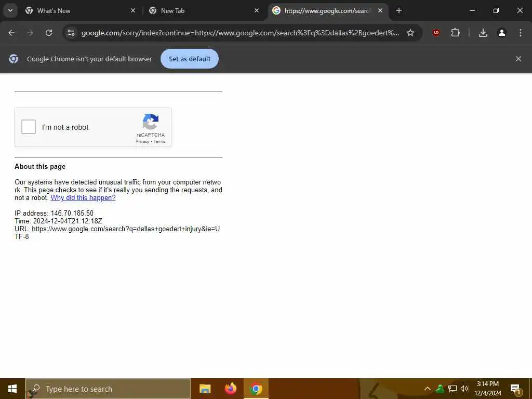Click the Chrome logo in the default-browser bar
Viewport: 532px width, 399px height.
click(14, 59)
